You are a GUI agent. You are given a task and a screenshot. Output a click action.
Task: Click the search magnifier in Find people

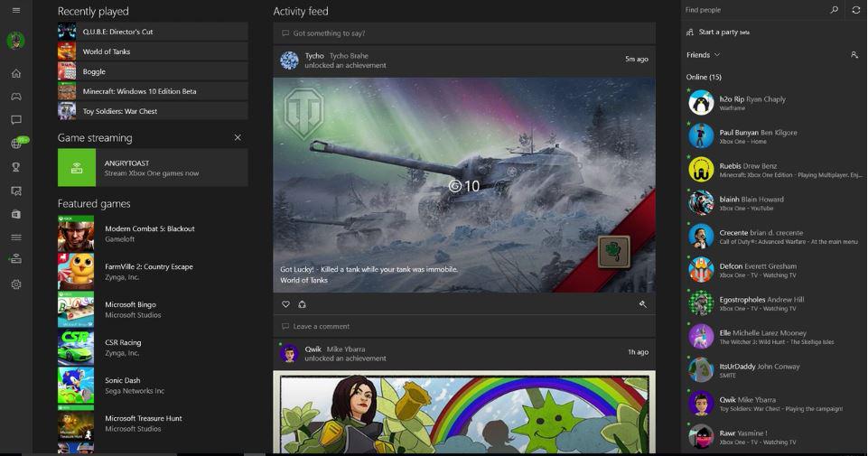(834, 9)
